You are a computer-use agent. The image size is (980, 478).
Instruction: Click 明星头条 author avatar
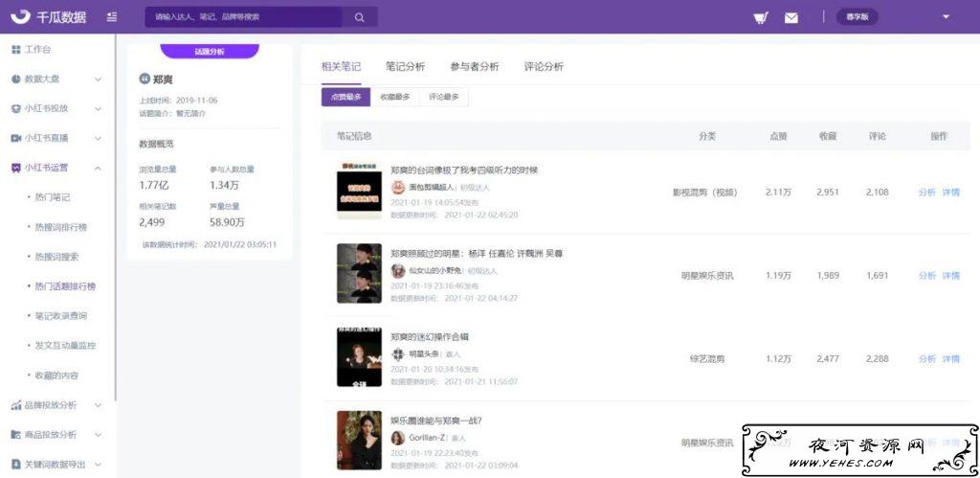coord(398,354)
